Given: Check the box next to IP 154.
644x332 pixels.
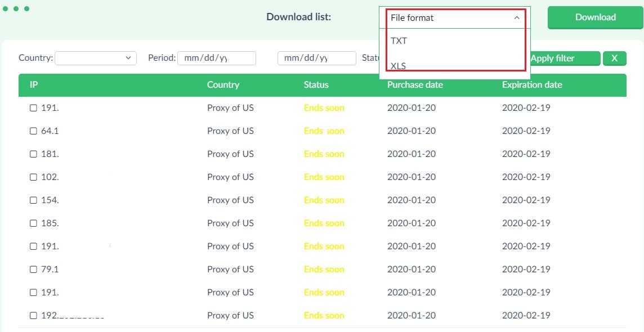Looking at the screenshot, I should pos(33,200).
